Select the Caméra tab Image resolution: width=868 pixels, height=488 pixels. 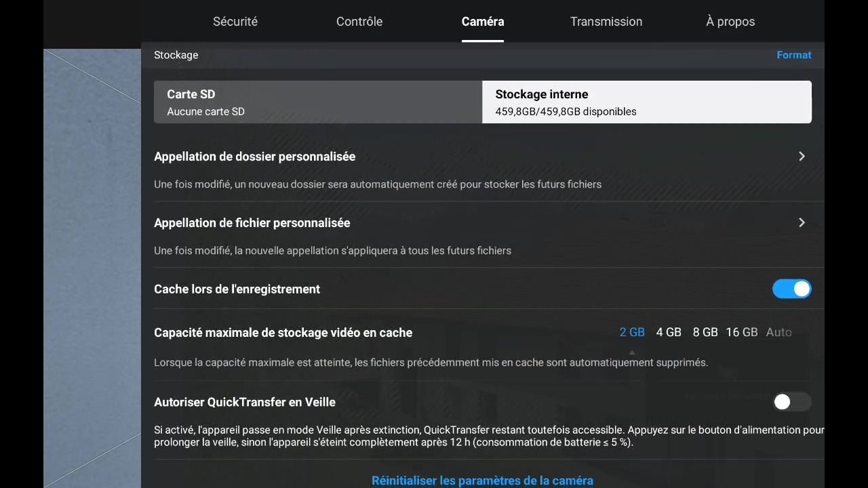tap(483, 22)
